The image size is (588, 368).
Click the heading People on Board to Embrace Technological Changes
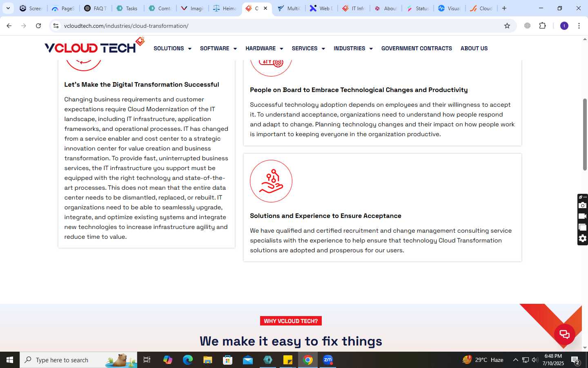tap(359, 90)
